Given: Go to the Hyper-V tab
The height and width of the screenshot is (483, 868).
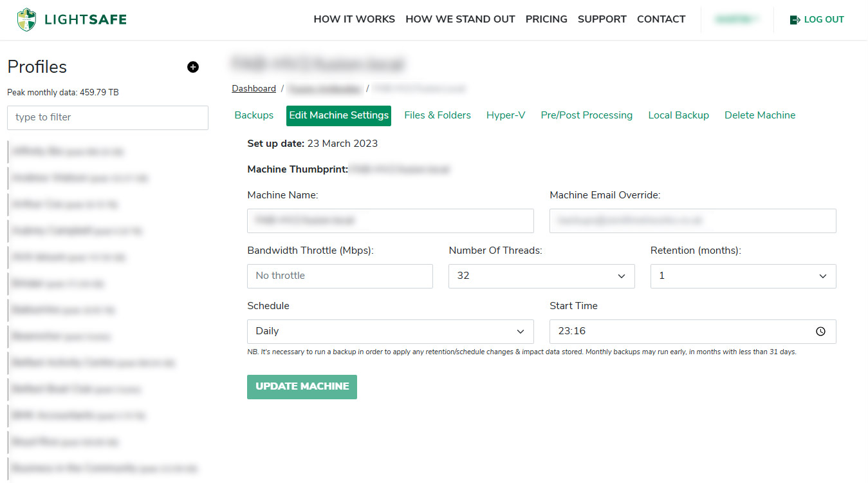Looking at the screenshot, I should (x=506, y=115).
